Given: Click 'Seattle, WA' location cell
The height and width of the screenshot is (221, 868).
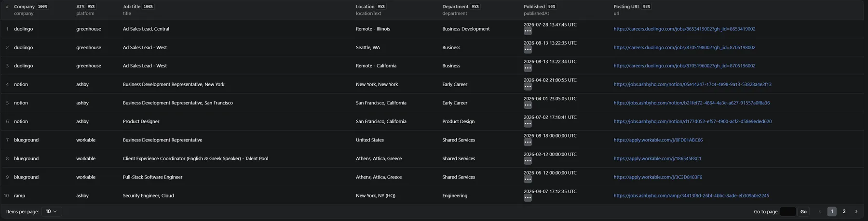Looking at the screenshot, I should click(368, 48).
